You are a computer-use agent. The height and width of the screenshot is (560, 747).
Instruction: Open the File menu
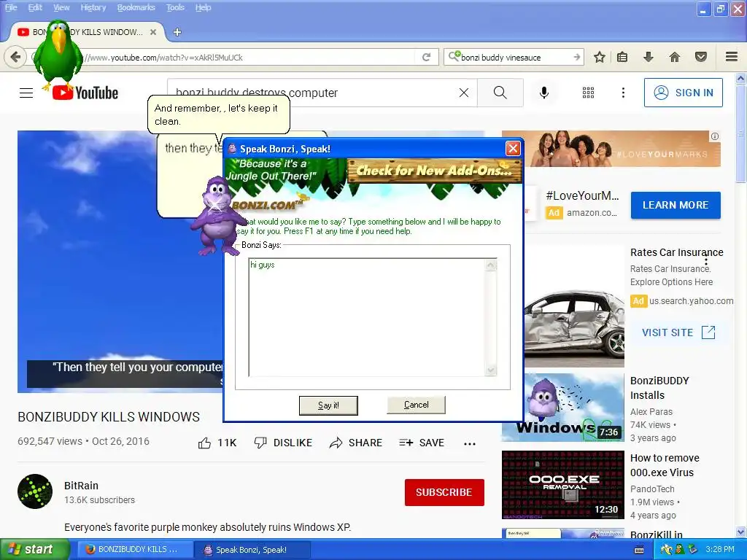pyautogui.click(x=11, y=7)
